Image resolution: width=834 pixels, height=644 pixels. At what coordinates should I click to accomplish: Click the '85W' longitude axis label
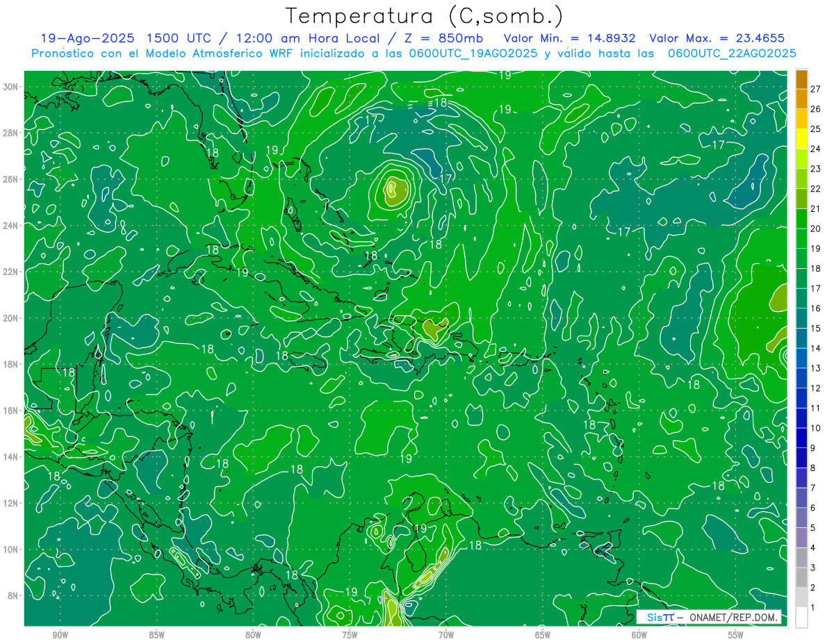coord(156,635)
